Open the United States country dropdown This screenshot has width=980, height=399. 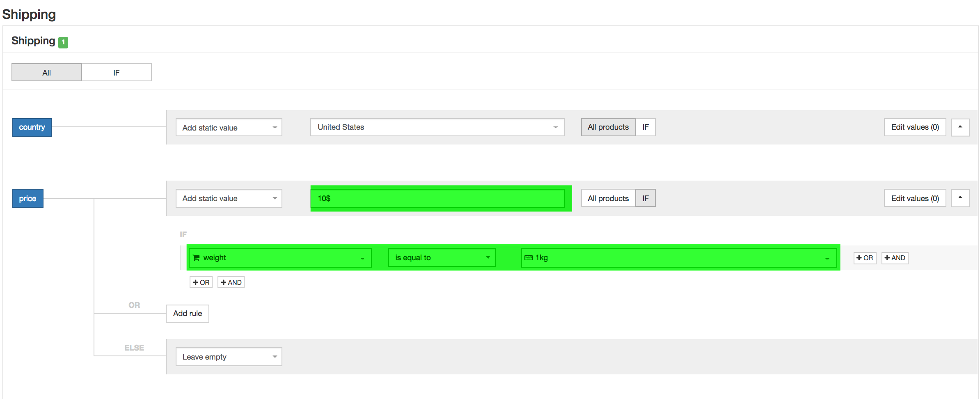pos(437,127)
